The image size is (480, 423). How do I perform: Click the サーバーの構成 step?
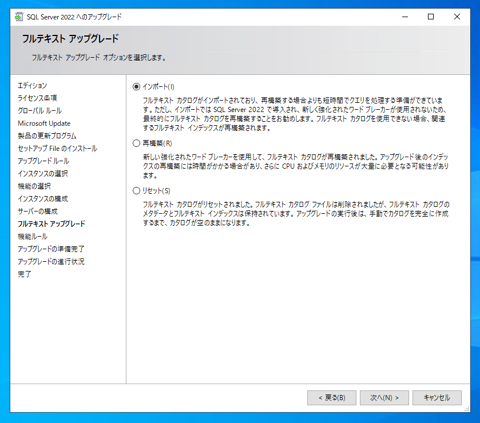click(x=38, y=211)
